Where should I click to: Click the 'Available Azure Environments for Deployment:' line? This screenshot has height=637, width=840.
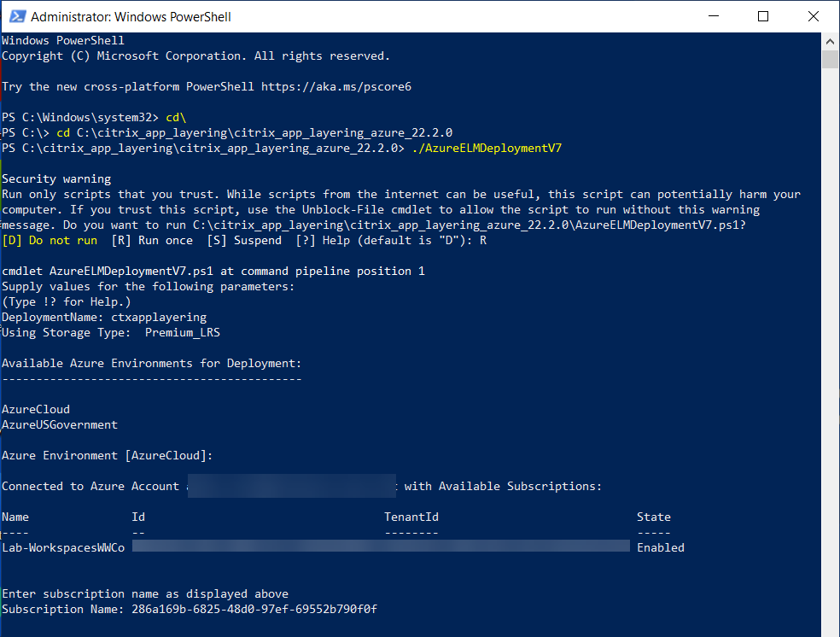(x=152, y=363)
